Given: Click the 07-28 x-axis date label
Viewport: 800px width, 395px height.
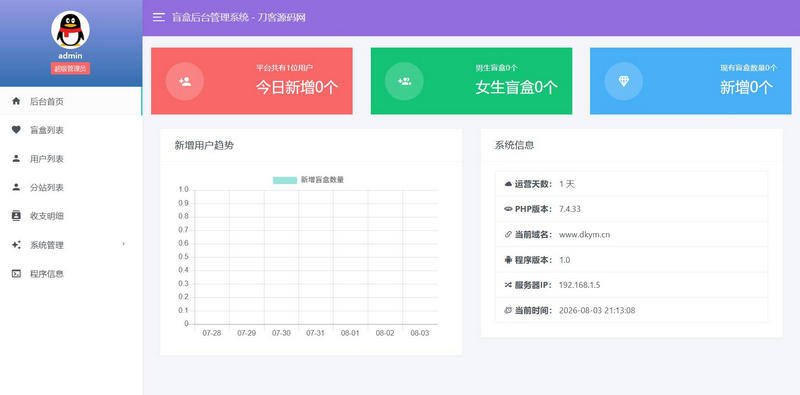Looking at the screenshot, I should point(212,333).
